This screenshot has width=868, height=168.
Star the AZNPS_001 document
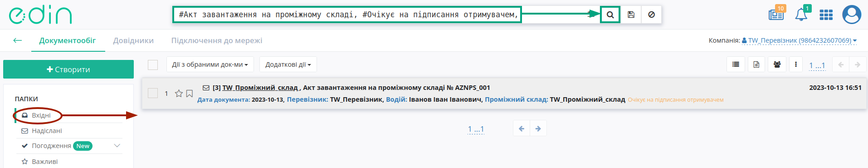click(x=179, y=94)
